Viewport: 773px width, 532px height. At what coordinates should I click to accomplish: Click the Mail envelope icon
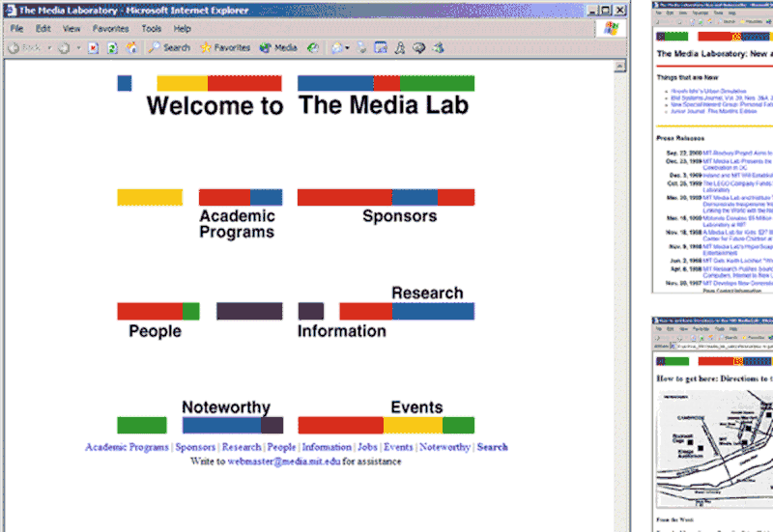(337, 47)
